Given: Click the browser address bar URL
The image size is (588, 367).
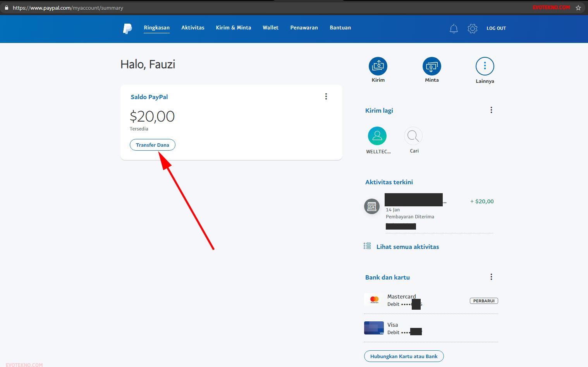Looking at the screenshot, I should point(68,8).
